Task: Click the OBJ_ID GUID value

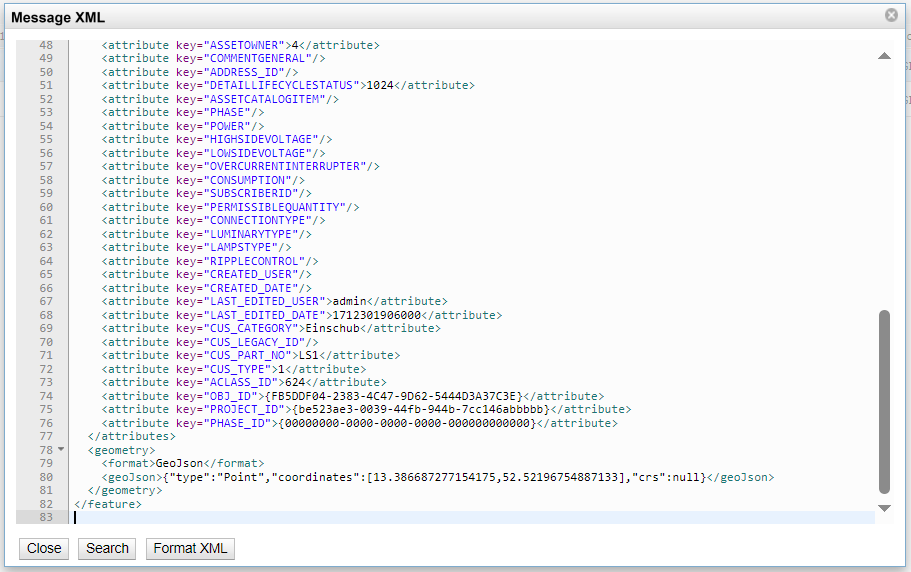Action: point(393,396)
